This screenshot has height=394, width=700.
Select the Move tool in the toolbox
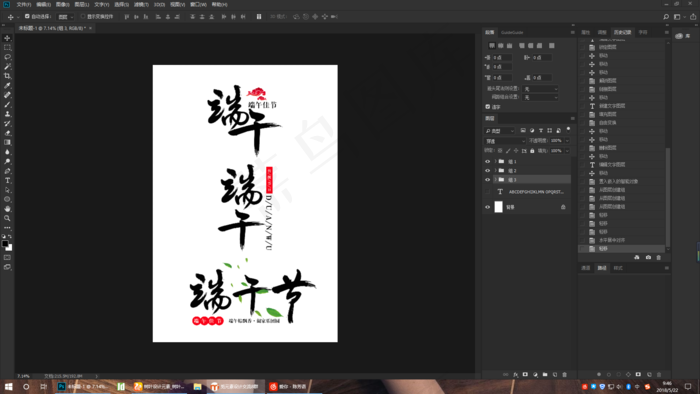tap(7, 38)
